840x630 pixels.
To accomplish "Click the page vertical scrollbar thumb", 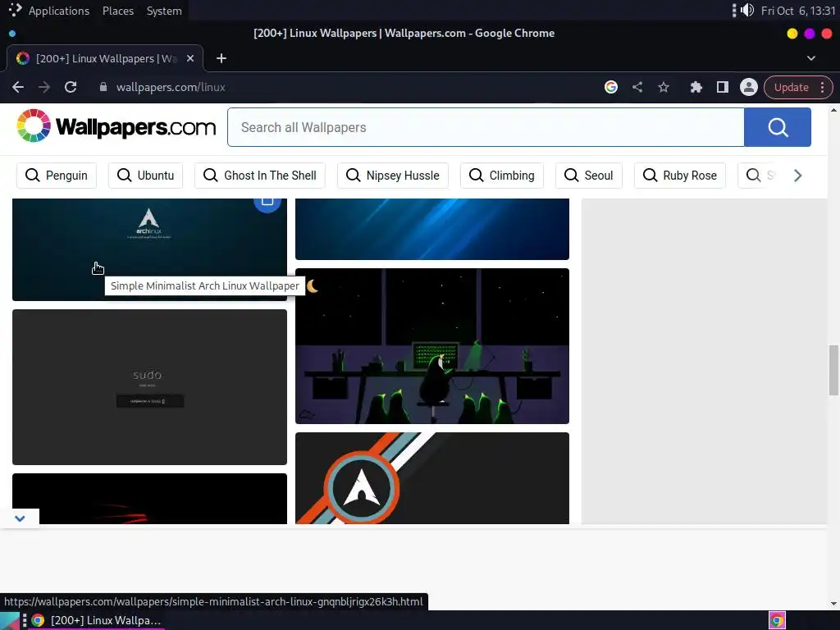I will (833, 370).
